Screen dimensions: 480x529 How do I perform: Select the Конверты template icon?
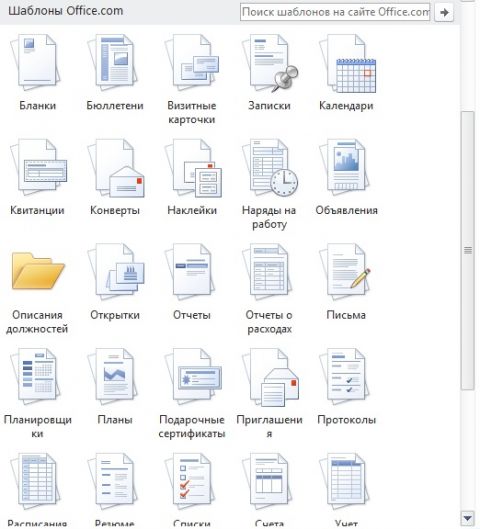coord(115,168)
